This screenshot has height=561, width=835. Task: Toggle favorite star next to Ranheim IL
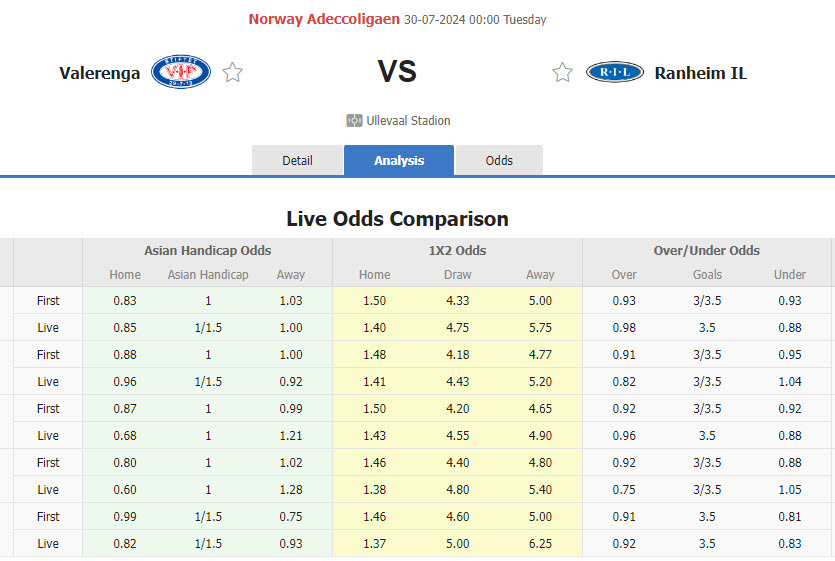click(562, 72)
